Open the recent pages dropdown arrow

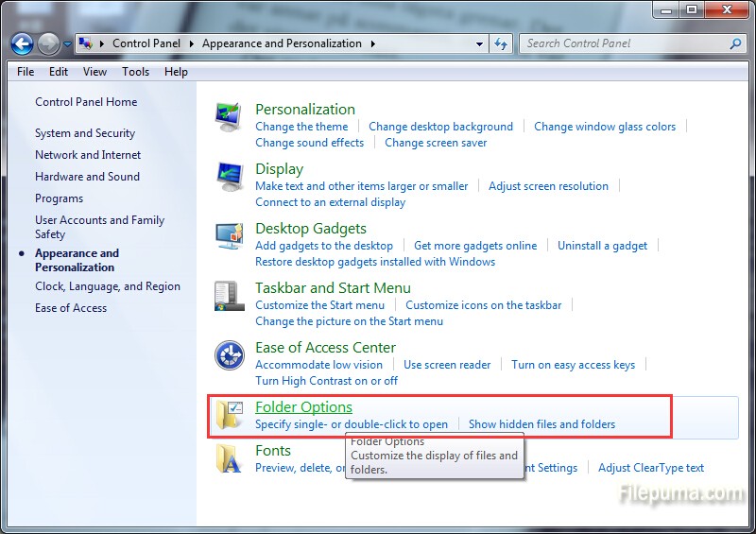pos(68,43)
